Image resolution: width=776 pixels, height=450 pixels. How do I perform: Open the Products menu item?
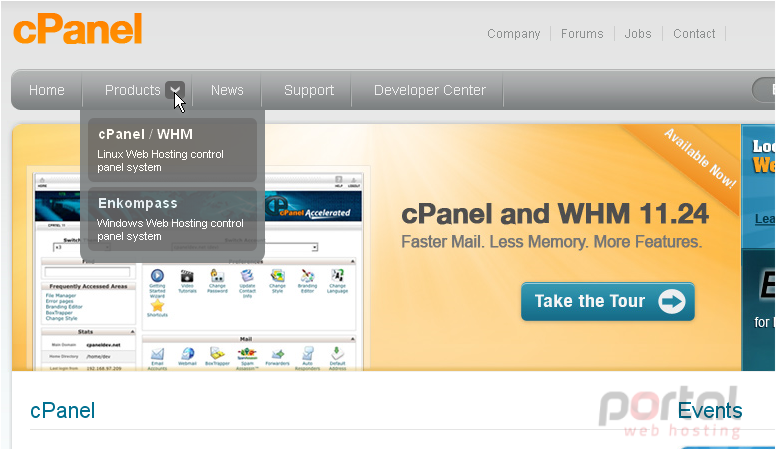click(133, 90)
